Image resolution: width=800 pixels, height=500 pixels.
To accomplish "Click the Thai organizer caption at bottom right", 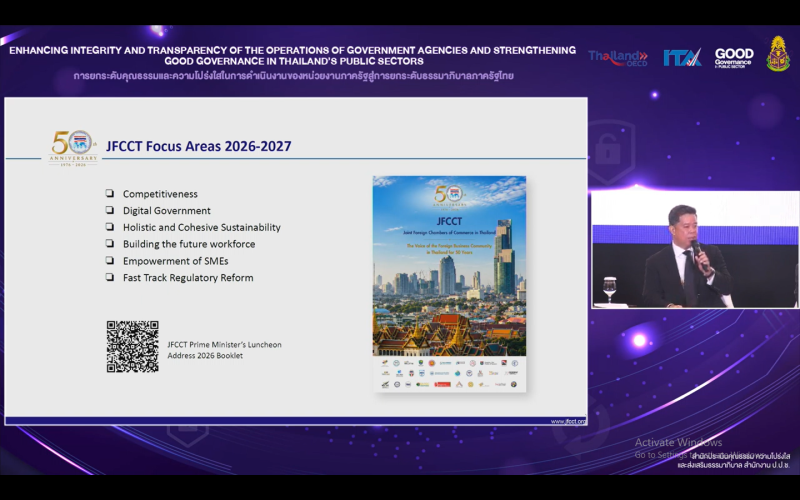I will tap(734, 461).
